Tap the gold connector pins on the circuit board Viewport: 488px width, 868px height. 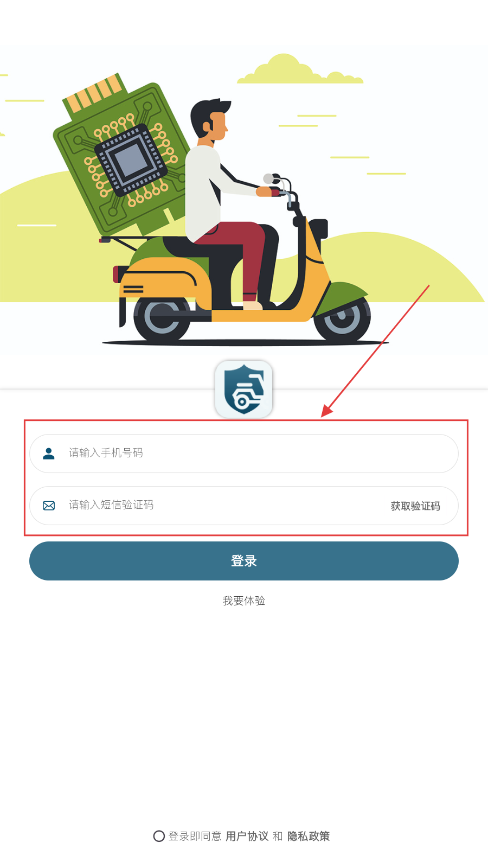pyautogui.click(x=92, y=93)
